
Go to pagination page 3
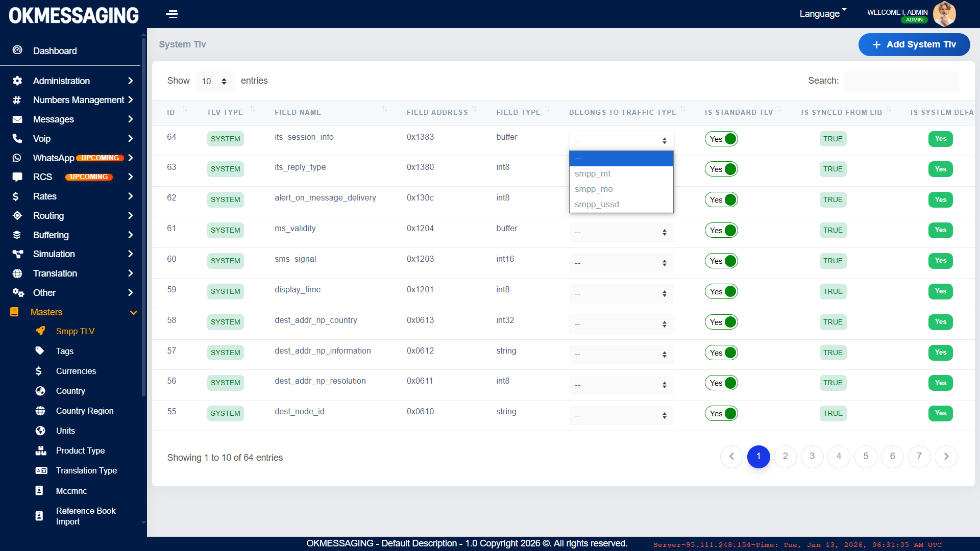(812, 456)
